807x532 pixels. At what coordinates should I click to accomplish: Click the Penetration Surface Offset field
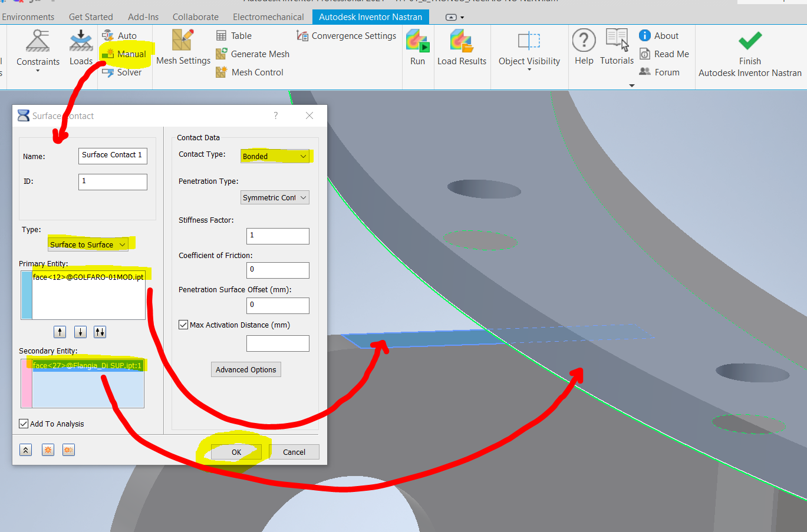tap(278, 306)
